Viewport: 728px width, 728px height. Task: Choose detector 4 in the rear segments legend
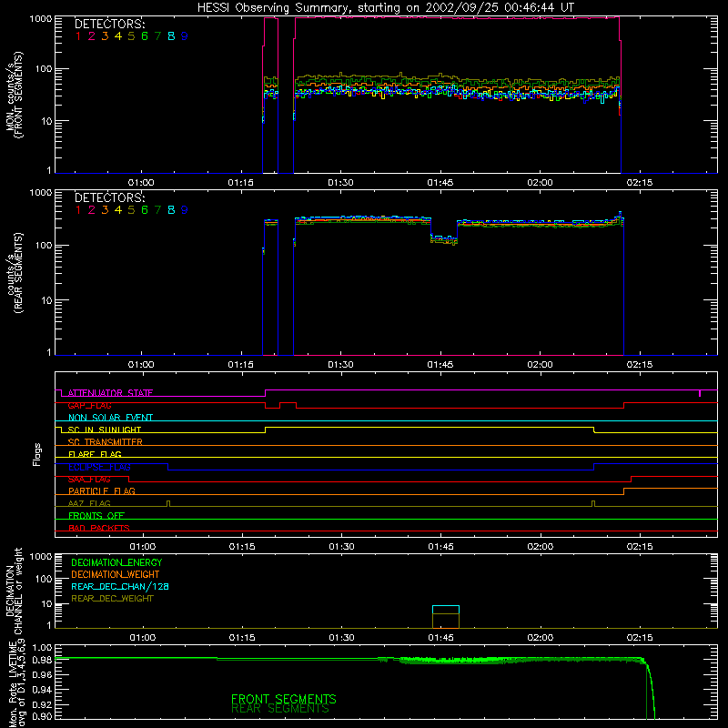point(118,210)
